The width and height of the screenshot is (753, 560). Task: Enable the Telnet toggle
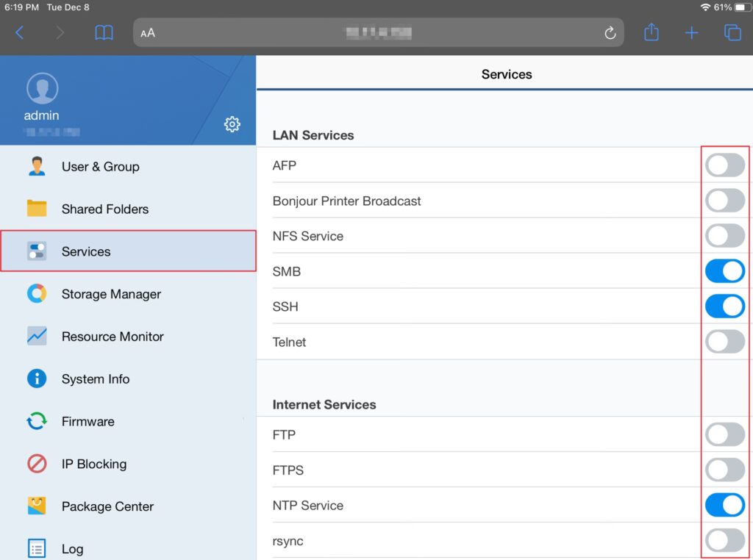pyautogui.click(x=724, y=342)
